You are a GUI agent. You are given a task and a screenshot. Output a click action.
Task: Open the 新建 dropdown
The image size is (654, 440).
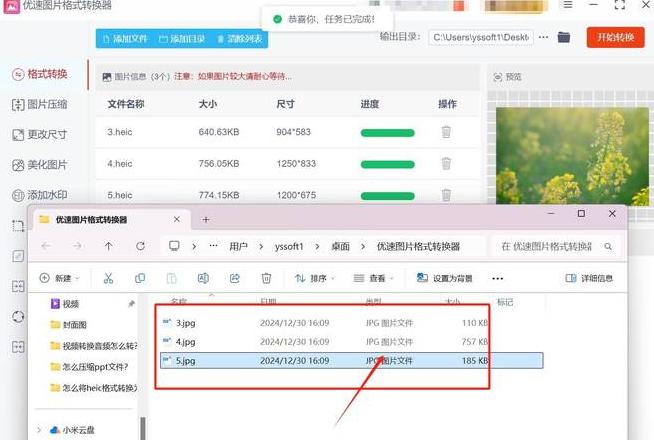[59, 278]
